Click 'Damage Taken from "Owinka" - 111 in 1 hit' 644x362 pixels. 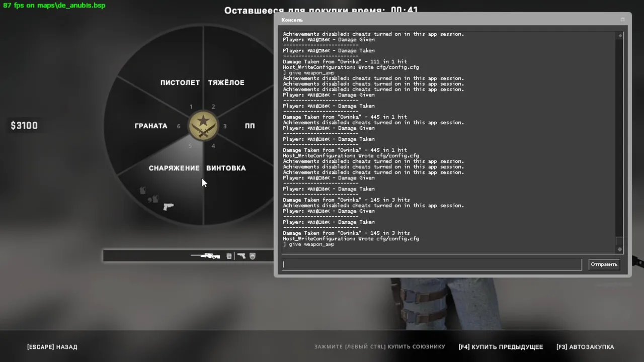345,62
